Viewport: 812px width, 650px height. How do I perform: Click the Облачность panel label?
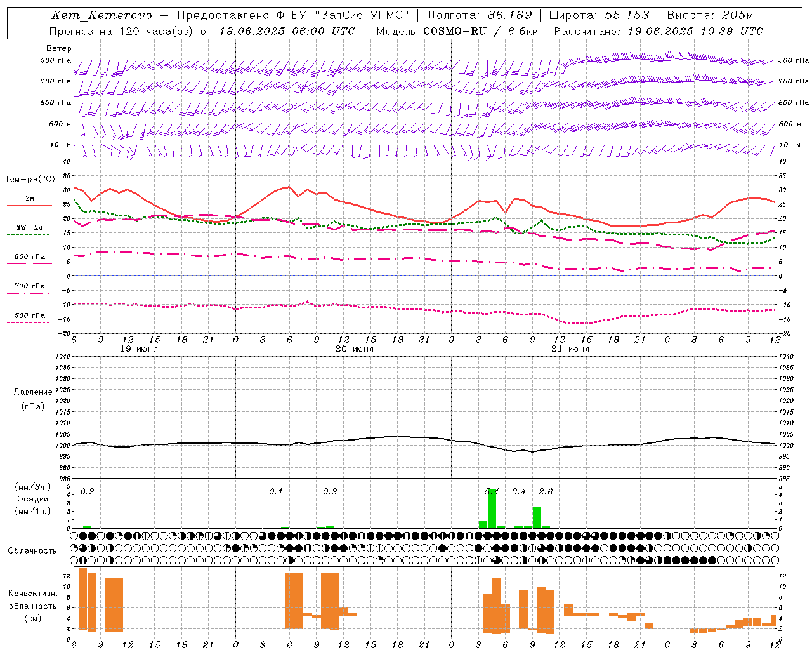(x=32, y=551)
